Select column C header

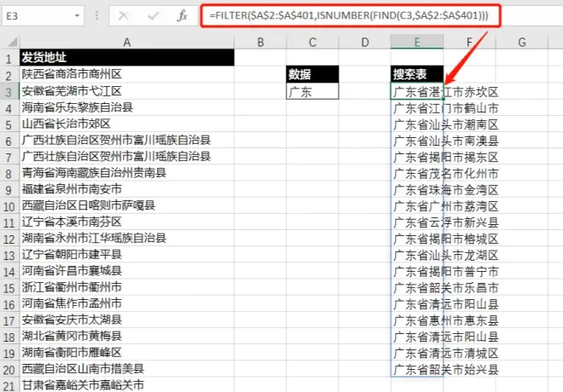coord(312,43)
